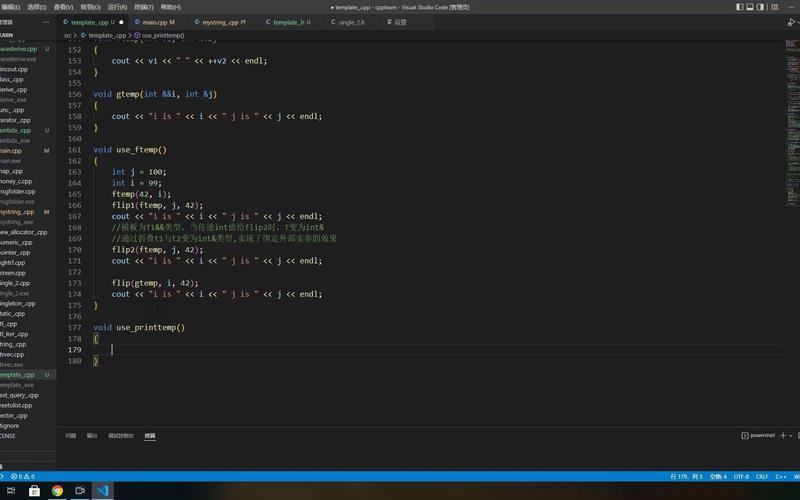Viewport: 800px width, 500px height.
Task: Change the CRLF end of line sequence
Action: [762, 477]
